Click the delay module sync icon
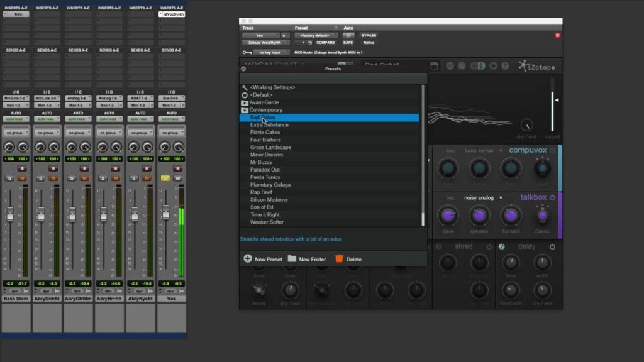The width and height of the screenshot is (644, 362). point(501,246)
